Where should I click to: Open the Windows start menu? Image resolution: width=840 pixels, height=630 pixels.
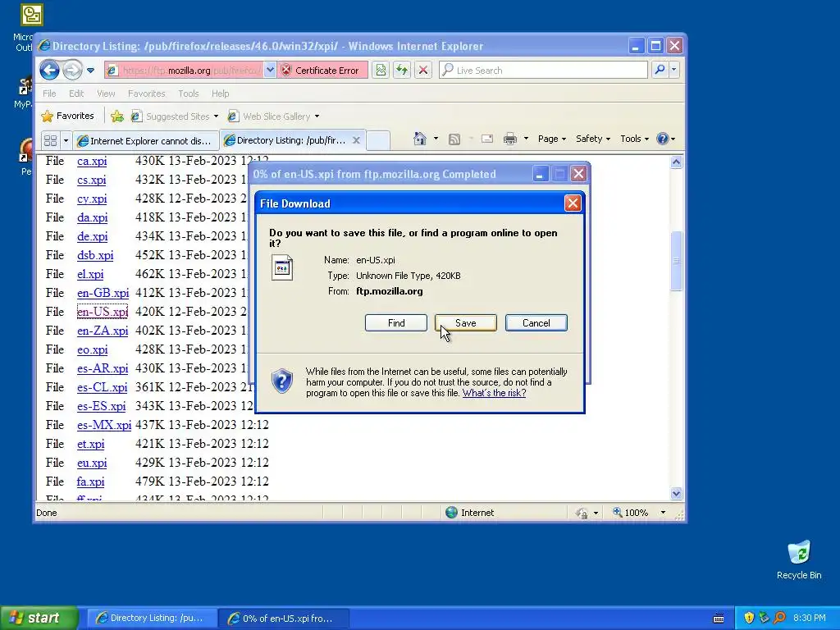click(39, 618)
